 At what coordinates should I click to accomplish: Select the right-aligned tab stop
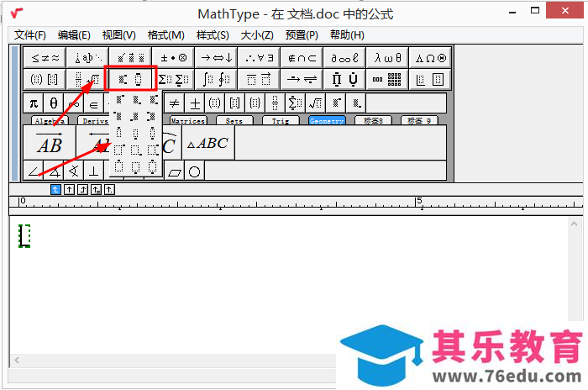click(82, 190)
